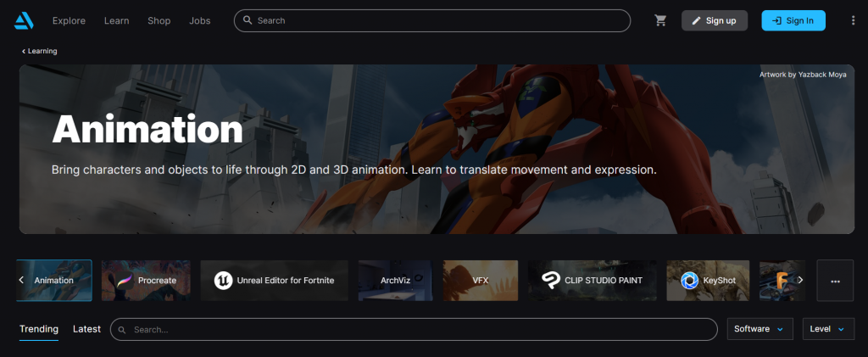Expand the Level filter dropdown

(x=828, y=329)
